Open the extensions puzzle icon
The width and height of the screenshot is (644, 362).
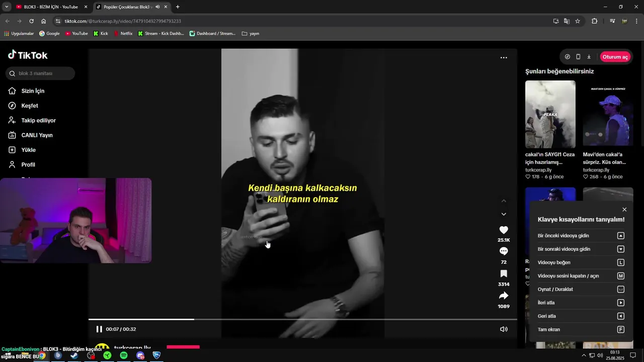pyautogui.click(x=594, y=21)
